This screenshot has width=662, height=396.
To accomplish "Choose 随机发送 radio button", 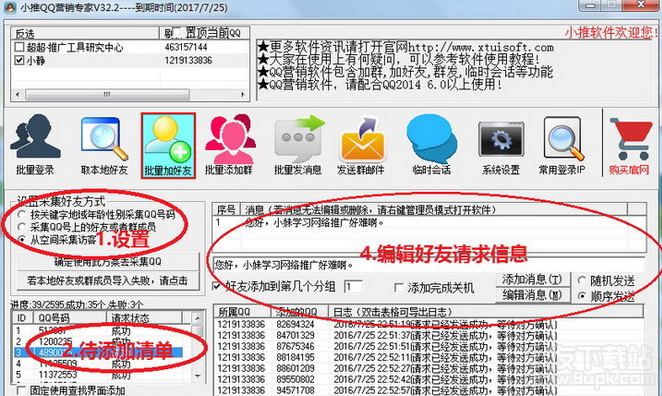I will [x=582, y=280].
